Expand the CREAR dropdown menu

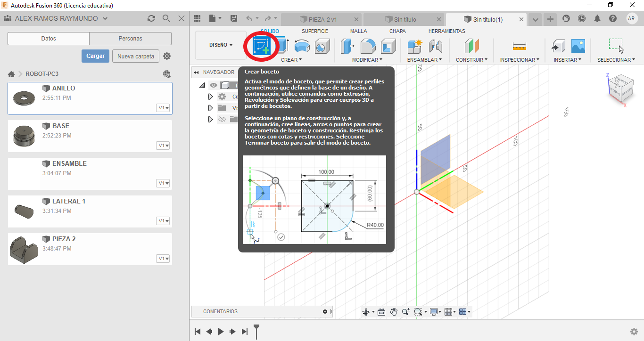click(291, 60)
